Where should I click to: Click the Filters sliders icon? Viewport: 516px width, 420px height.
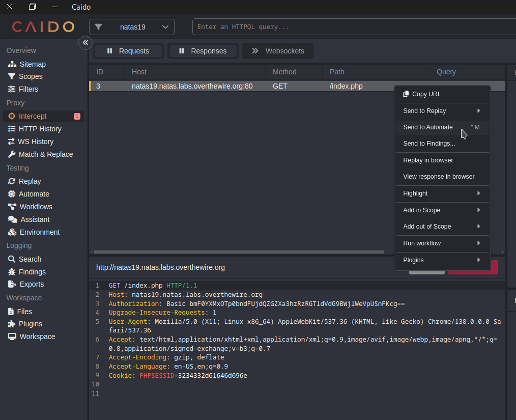[x=12, y=89]
